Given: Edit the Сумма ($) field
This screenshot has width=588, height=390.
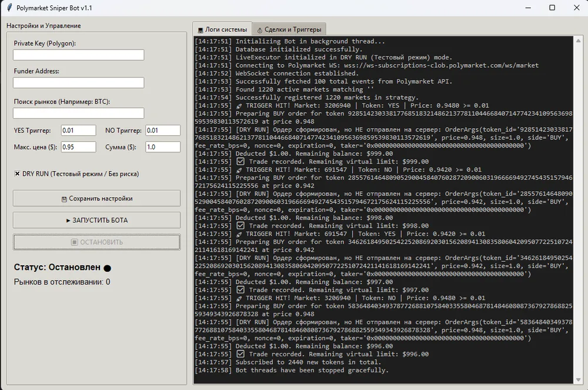Looking at the screenshot, I should tap(163, 147).
